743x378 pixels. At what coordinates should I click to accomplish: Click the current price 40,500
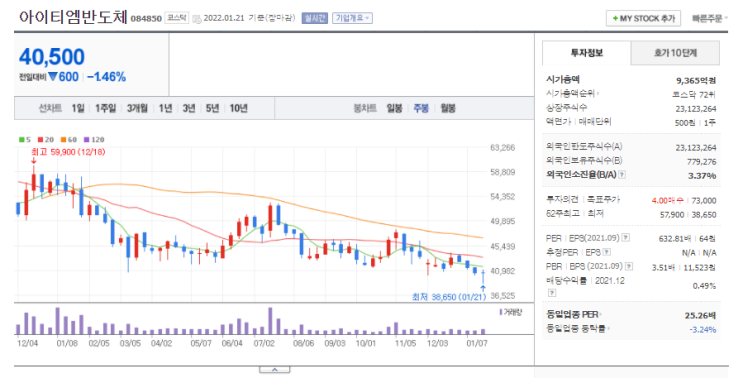point(52,57)
